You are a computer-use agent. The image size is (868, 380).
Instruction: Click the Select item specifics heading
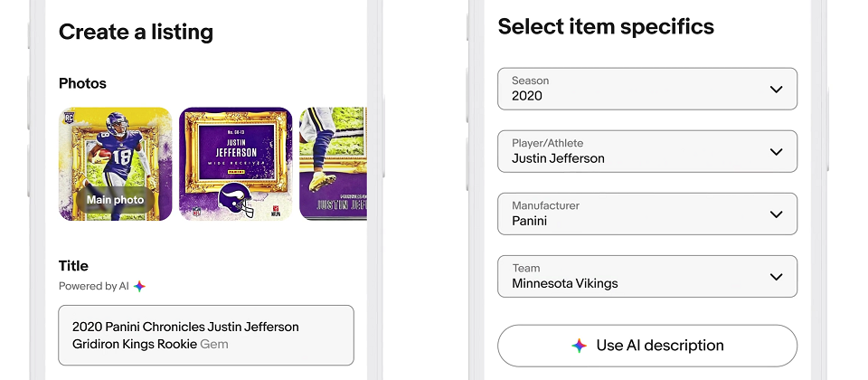[606, 26]
